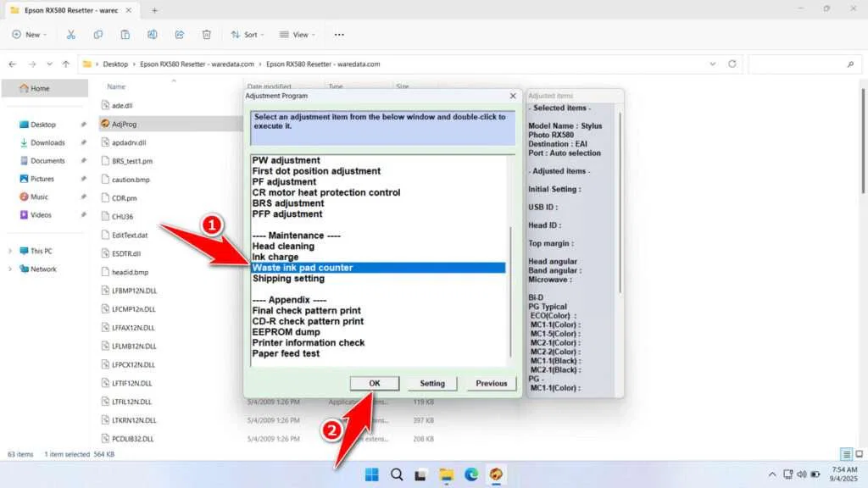The width and height of the screenshot is (868, 488).
Task: Click the Share icon in the toolbar
Action: 180,34
